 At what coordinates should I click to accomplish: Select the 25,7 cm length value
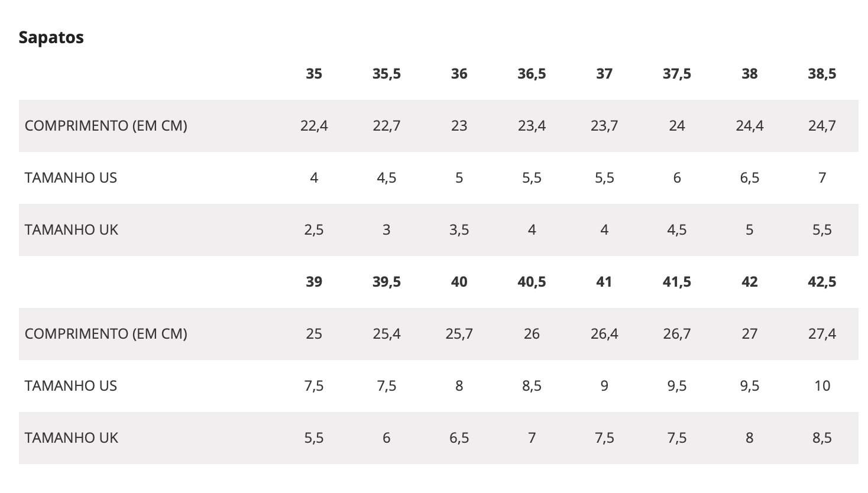point(459,334)
